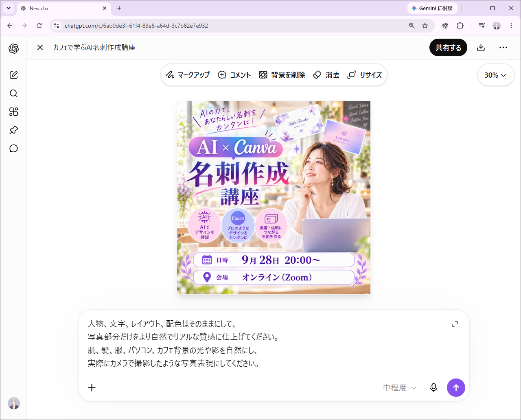Open the Extensions puzzle icon
The width and height of the screenshot is (521, 420).
point(460,26)
